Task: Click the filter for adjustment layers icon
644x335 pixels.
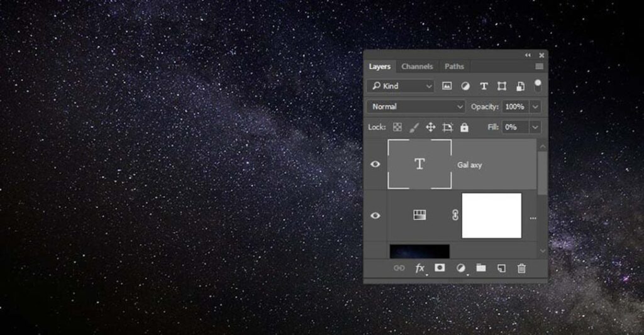Action: click(x=465, y=86)
